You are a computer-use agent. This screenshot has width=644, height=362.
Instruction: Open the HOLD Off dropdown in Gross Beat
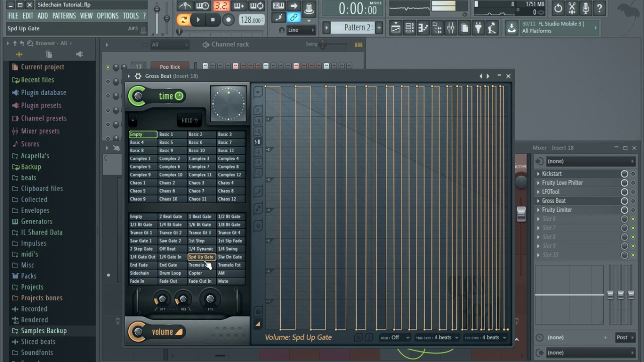(x=395, y=337)
